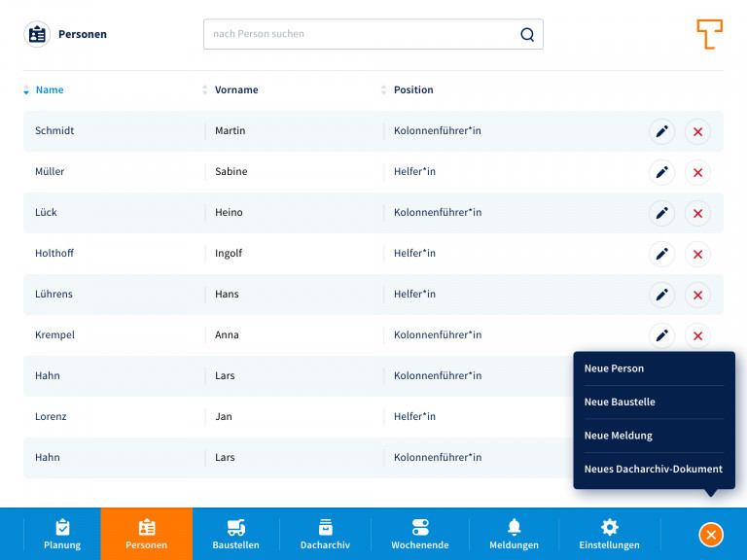This screenshot has height=560, width=747.
Task: Close the quick-add menu with orange X button
Action: pyautogui.click(x=711, y=535)
